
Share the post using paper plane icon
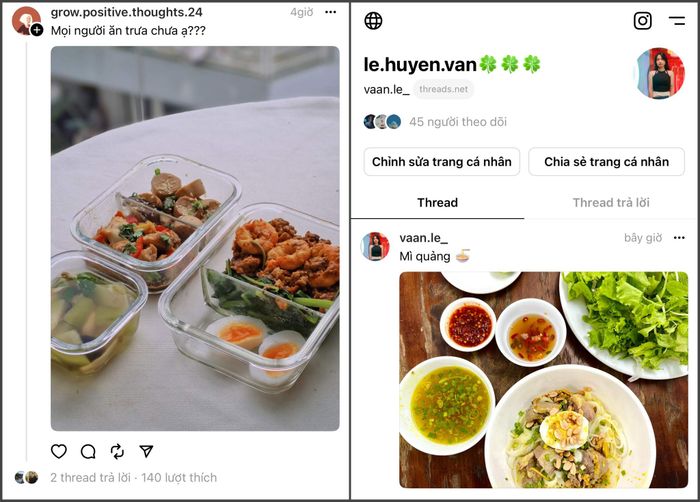146,451
